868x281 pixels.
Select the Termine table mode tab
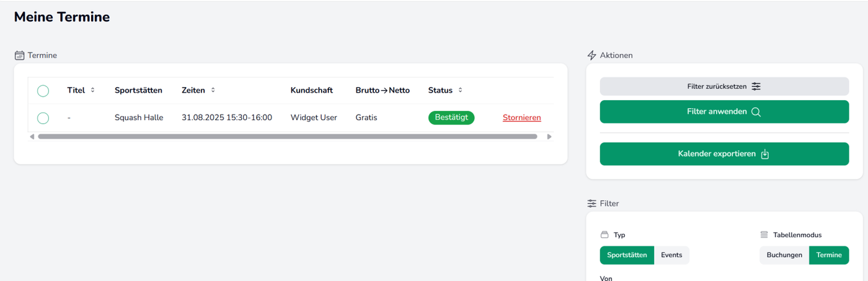(829, 255)
